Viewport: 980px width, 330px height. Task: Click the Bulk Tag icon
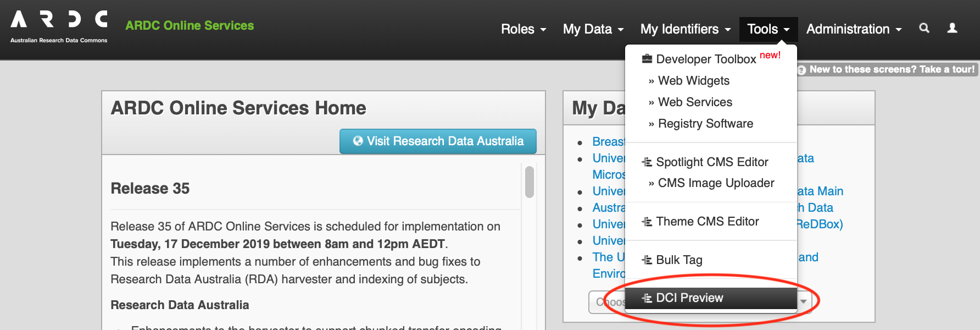pos(647,260)
